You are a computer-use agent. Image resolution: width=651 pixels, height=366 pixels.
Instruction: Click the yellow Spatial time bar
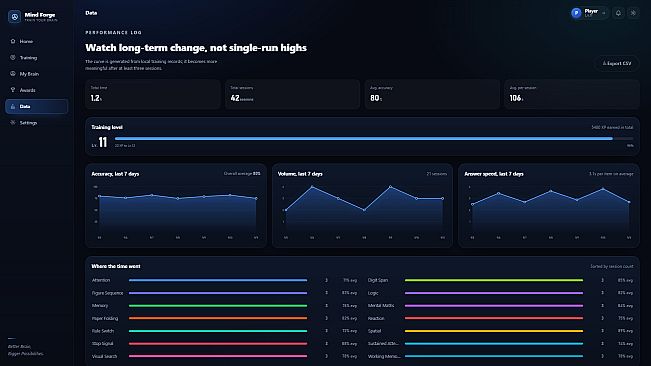point(494,331)
